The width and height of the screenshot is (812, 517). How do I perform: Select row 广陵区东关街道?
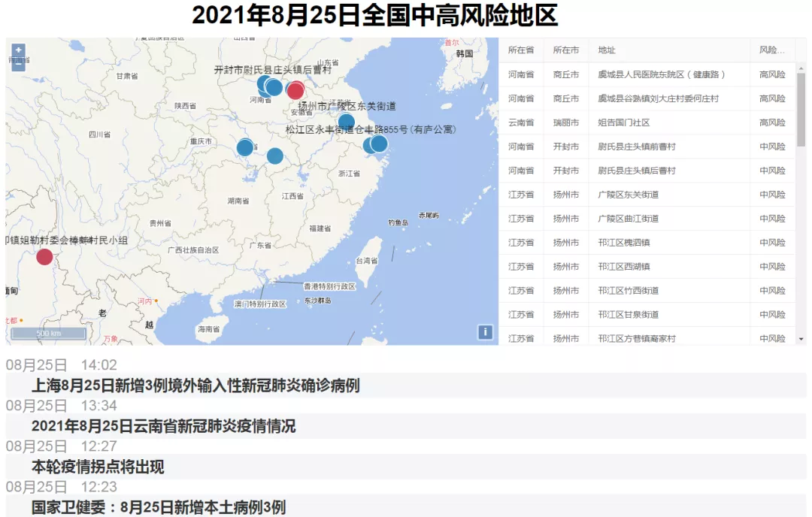tap(647, 195)
